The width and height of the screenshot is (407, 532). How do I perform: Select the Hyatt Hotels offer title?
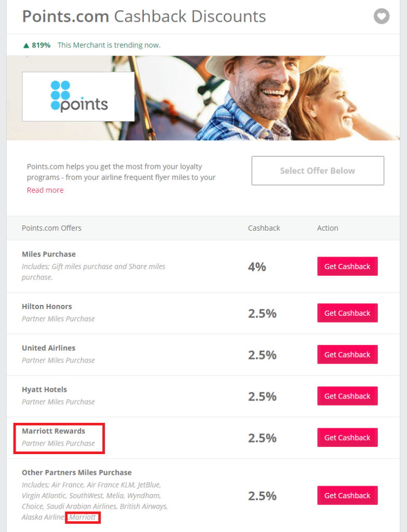pos(44,390)
